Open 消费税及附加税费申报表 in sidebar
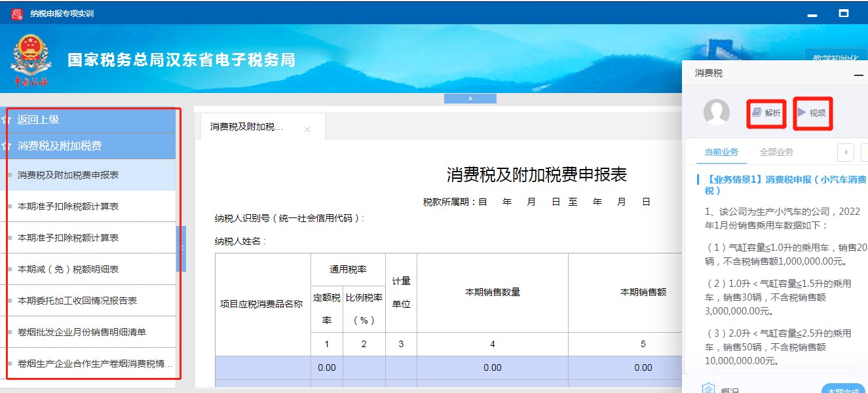The image size is (868, 393). point(88,175)
